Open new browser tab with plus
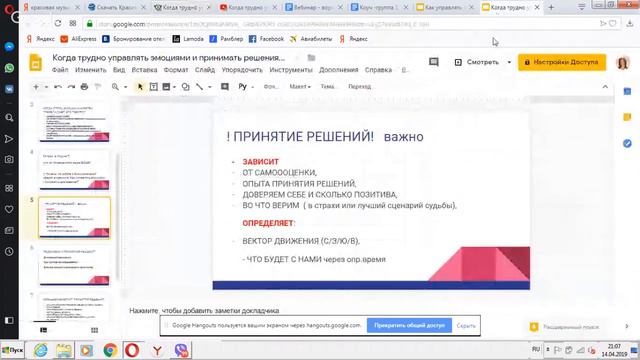 tap(551, 7)
